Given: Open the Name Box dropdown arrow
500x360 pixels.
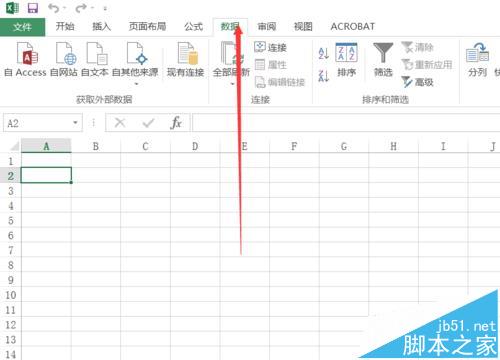Looking at the screenshot, I should point(75,123).
